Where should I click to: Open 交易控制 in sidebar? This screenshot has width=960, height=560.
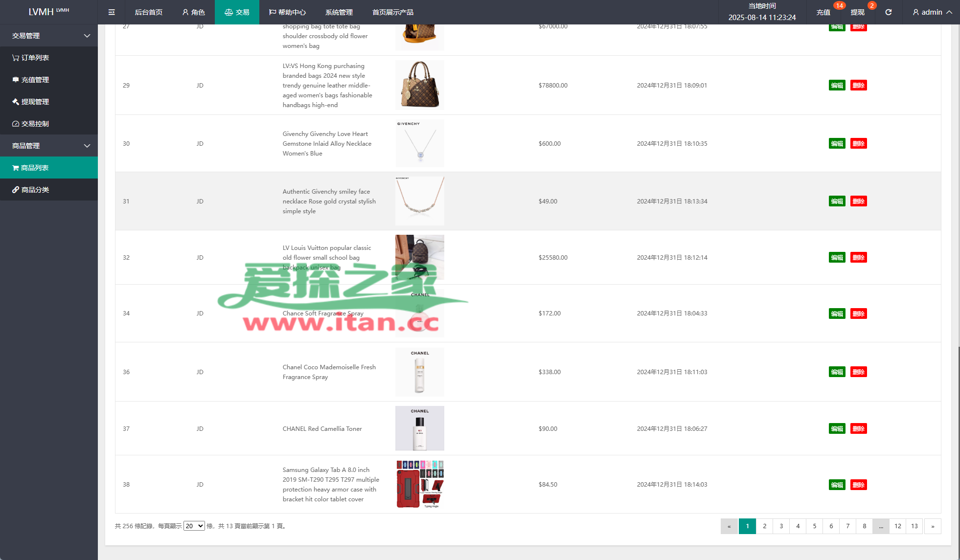[49, 124]
